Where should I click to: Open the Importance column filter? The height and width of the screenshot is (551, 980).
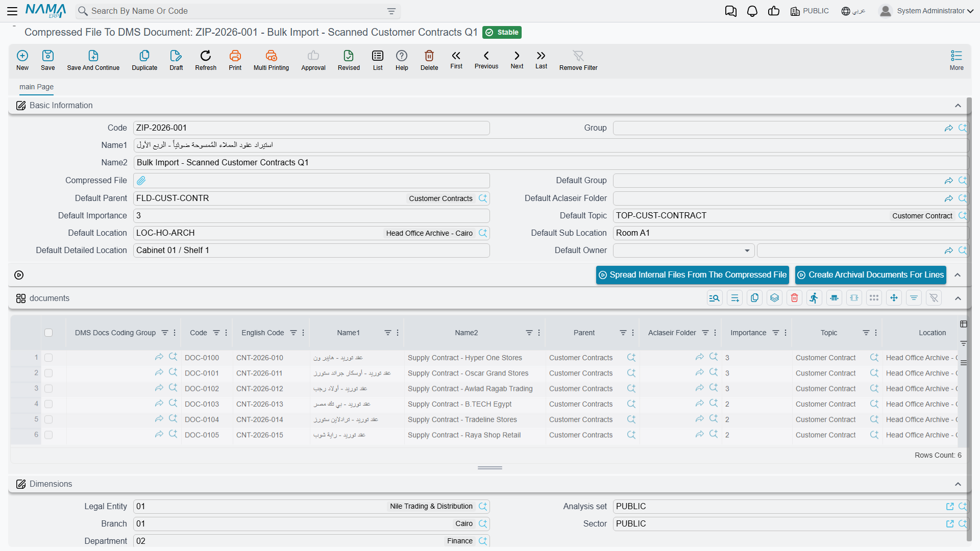click(776, 333)
